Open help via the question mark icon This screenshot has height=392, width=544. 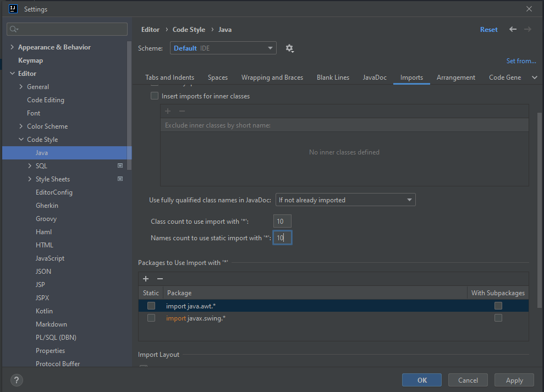coord(16,380)
